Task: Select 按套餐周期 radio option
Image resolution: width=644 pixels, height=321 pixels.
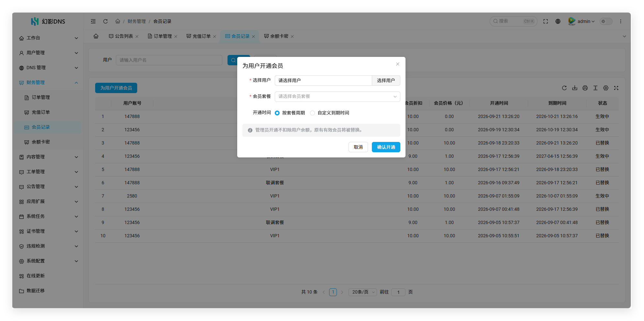Action: 290,113
